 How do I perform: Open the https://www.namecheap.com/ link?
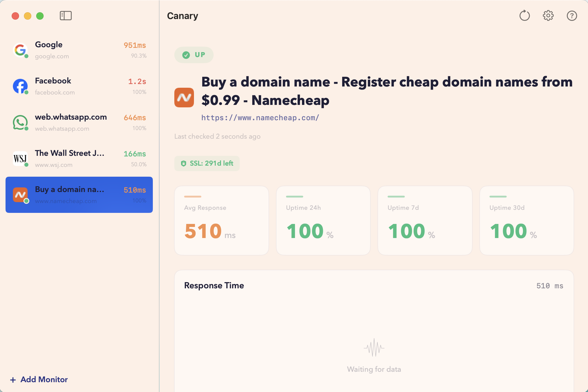click(260, 118)
